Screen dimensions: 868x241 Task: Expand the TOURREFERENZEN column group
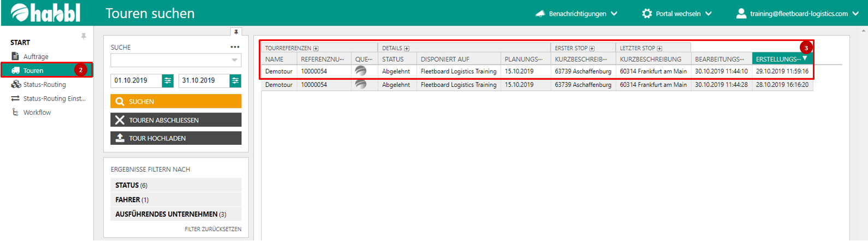pyautogui.click(x=316, y=49)
